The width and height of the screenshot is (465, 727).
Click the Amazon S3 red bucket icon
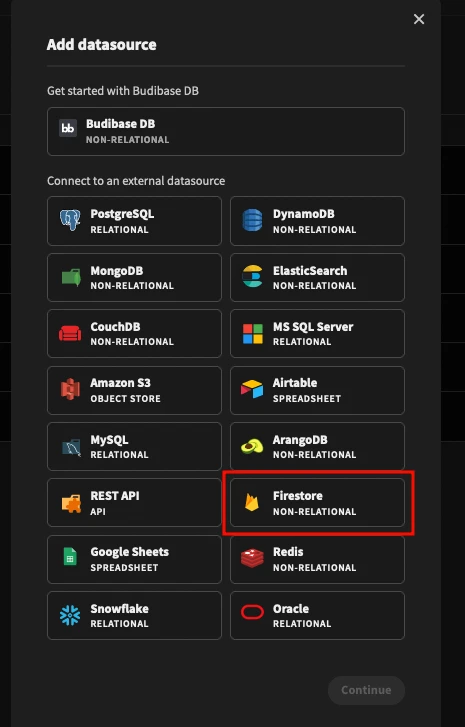coord(70,389)
